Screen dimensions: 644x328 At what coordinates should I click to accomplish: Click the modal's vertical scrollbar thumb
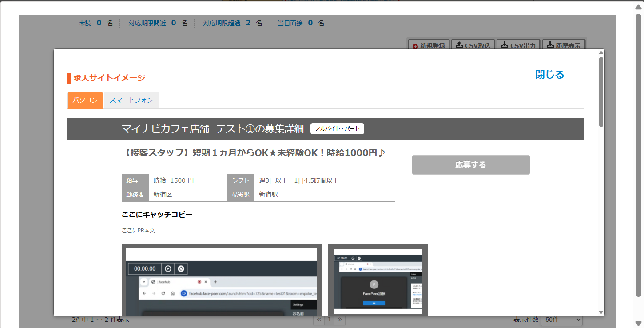(x=601, y=91)
